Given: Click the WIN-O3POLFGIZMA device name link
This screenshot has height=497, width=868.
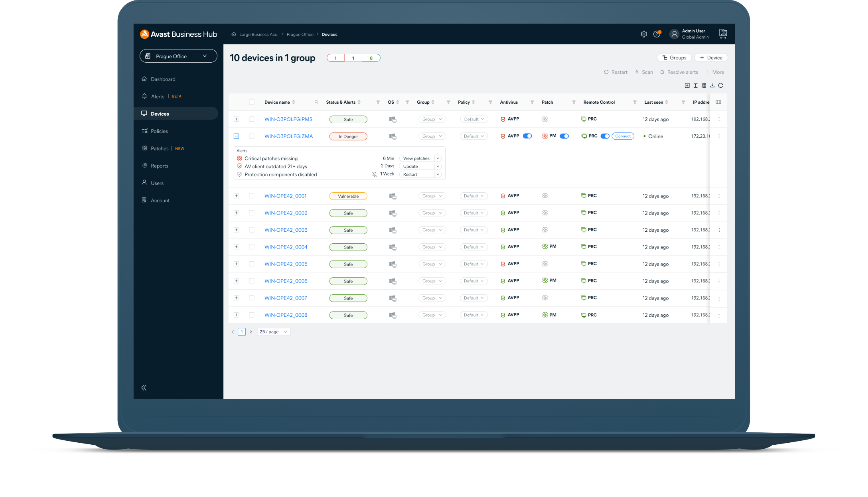Looking at the screenshot, I should [288, 136].
